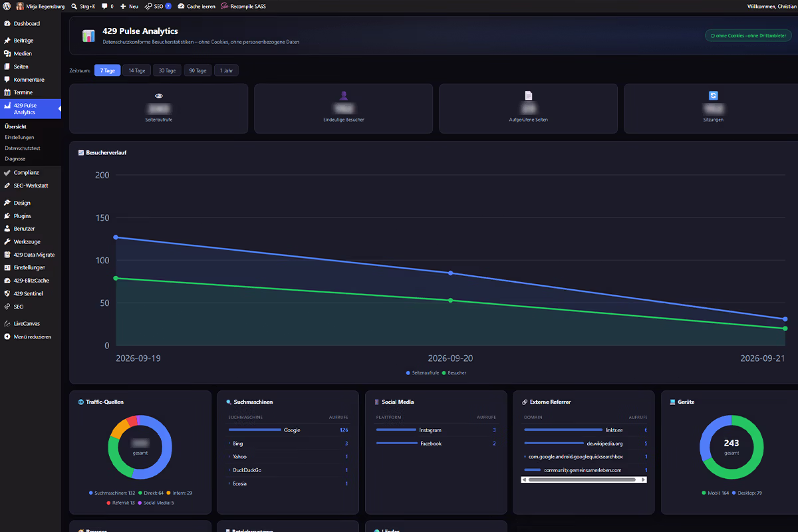Open LiveCanvas in sidebar
Image resolution: width=798 pixels, height=532 pixels.
30,324
